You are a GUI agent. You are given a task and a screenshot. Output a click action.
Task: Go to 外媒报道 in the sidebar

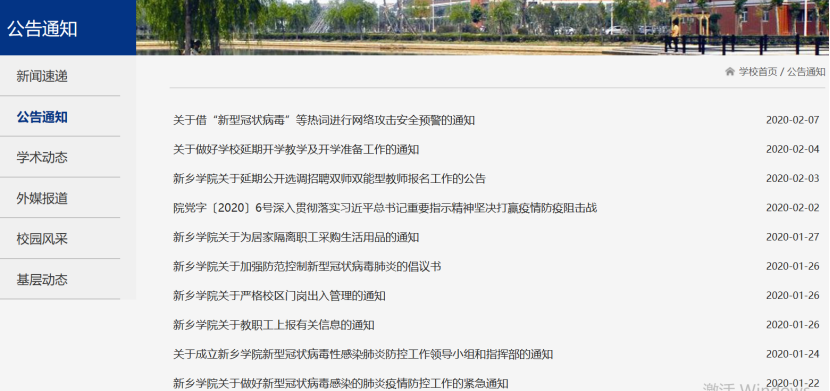click(42, 198)
